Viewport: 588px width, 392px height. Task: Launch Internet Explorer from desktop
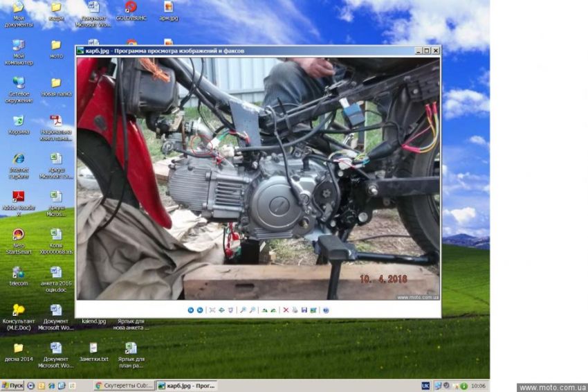(x=19, y=166)
